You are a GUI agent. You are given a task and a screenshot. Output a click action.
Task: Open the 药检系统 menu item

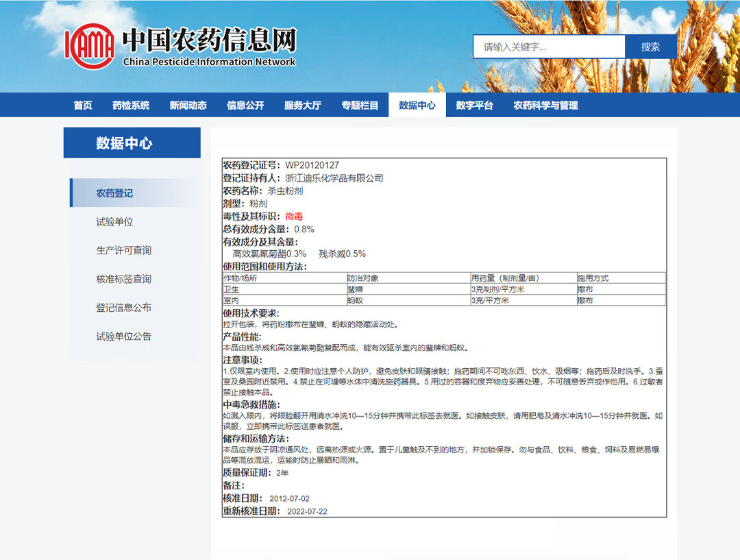pyautogui.click(x=131, y=105)
